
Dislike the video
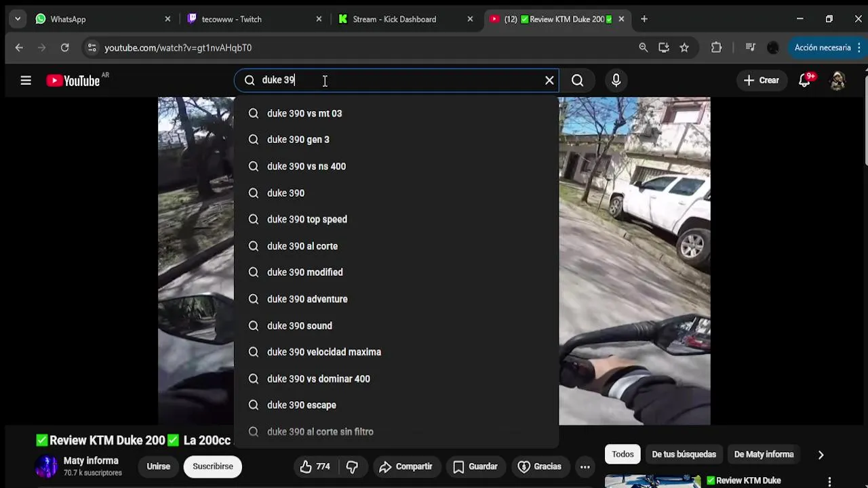click(352, 466)
